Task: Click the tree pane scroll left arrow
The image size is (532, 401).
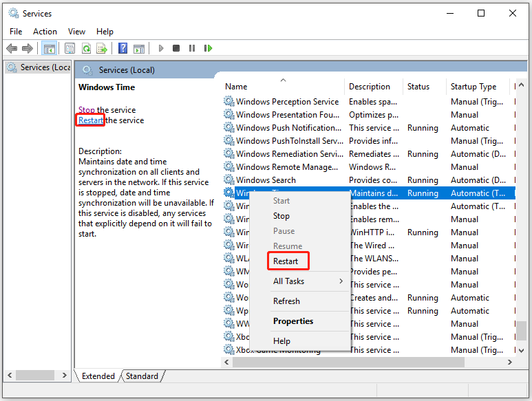Action: [10, 376]
